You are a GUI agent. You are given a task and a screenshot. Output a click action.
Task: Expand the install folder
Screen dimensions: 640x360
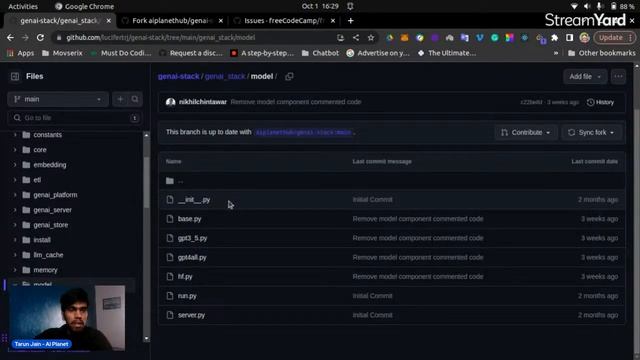click(x=16, y=240)
